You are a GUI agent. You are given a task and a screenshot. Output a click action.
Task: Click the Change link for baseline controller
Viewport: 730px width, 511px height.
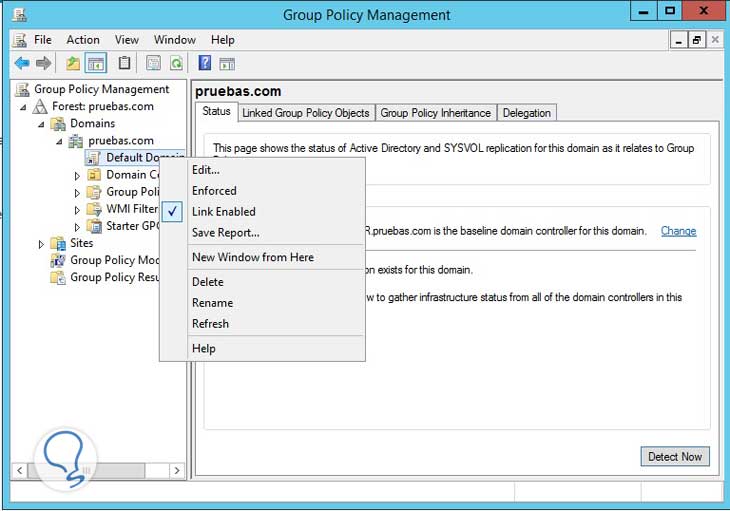click(x=678, y=231)
